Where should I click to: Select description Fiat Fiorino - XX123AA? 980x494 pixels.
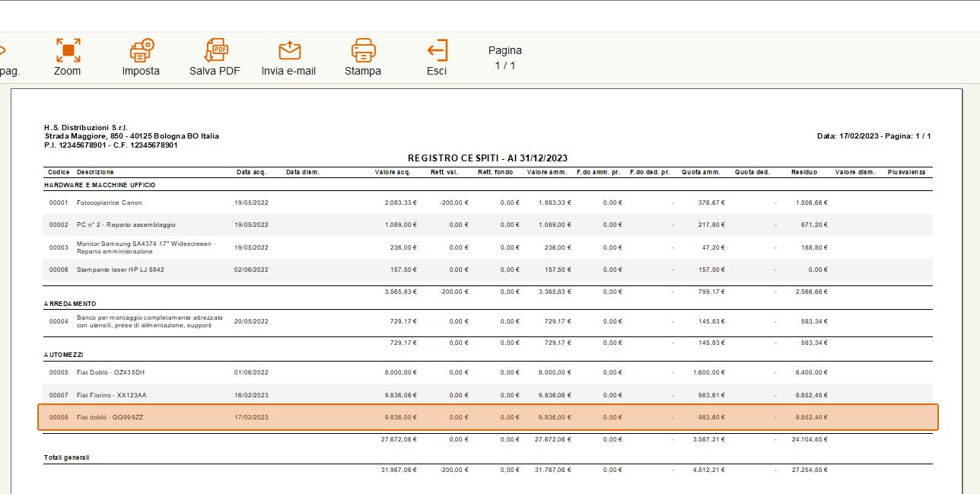point(112,395)
